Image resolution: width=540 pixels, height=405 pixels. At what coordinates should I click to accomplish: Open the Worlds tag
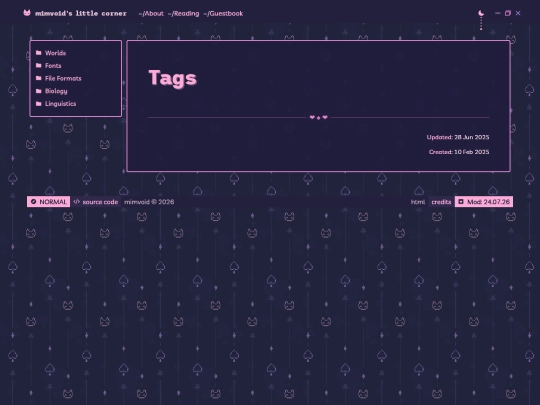pos(55,53)
